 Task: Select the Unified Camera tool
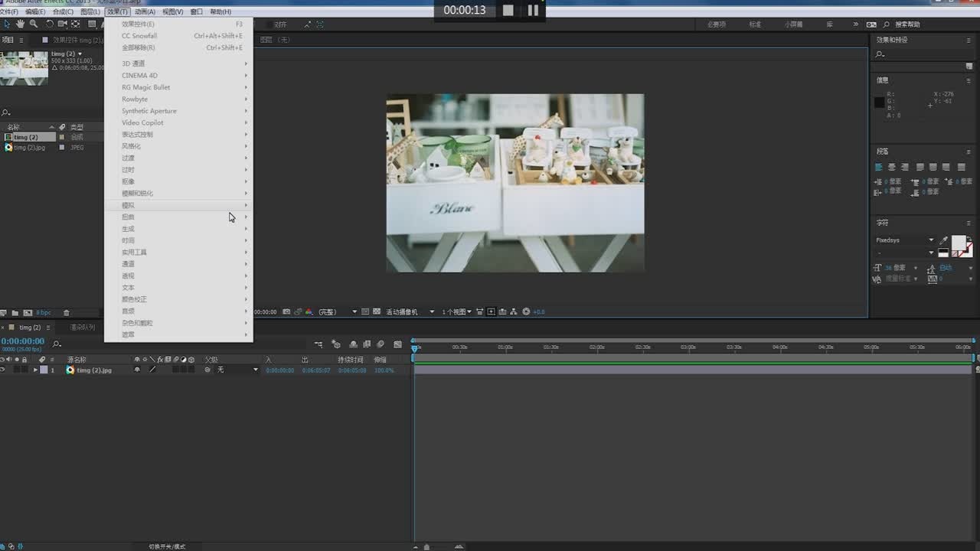tap(63, 24)
